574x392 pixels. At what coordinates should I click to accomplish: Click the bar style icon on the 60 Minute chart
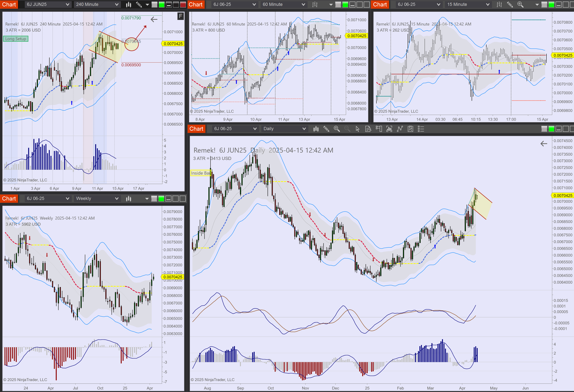point(315,4)
